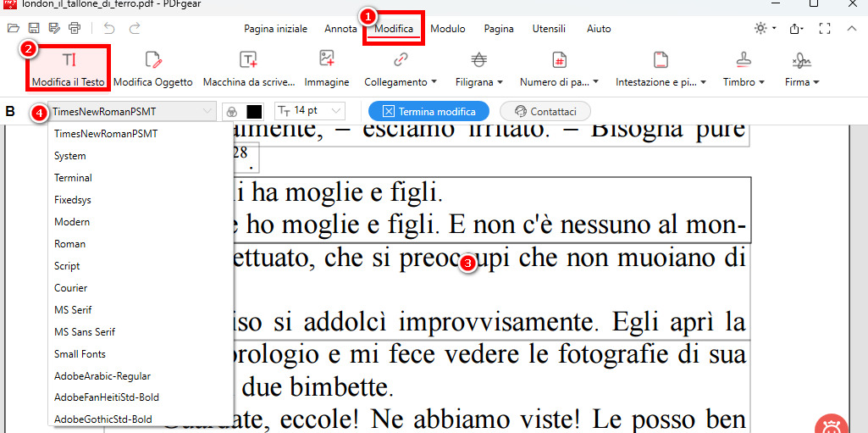Click the Save floppy disk icon

34,28
